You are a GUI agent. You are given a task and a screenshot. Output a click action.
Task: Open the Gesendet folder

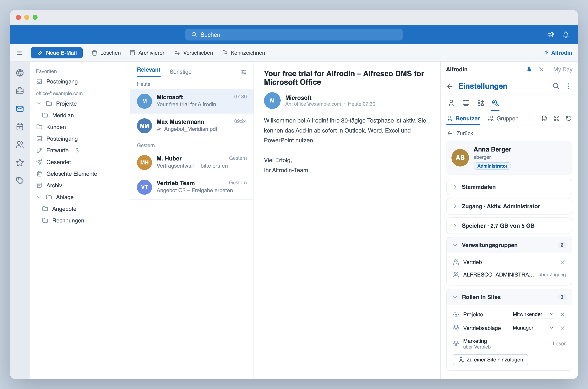[53, 162]
